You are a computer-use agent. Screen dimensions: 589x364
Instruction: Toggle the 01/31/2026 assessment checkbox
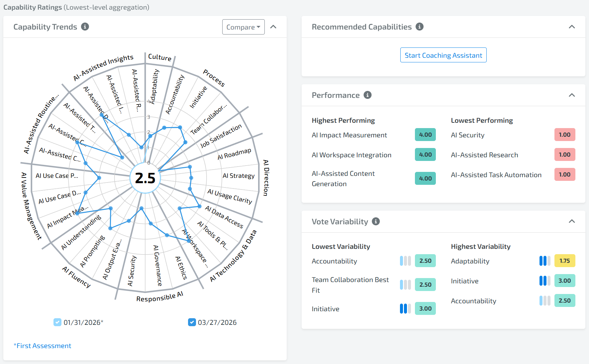point(57,322)
